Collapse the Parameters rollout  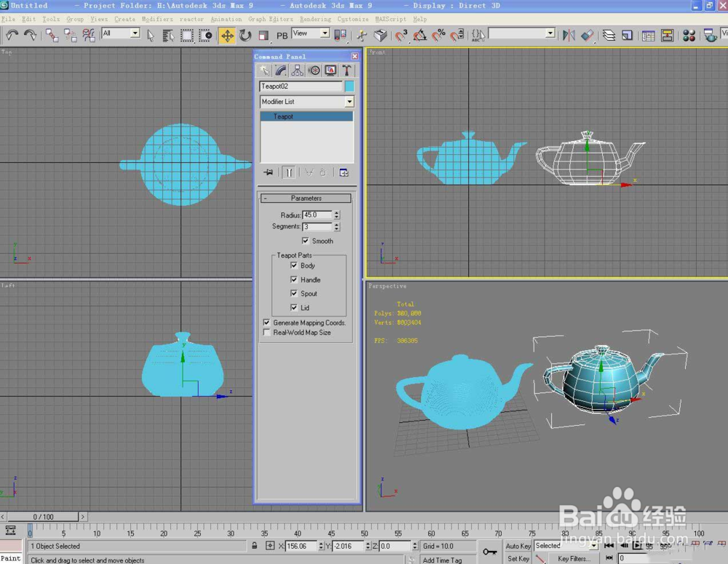pos(306,198)
